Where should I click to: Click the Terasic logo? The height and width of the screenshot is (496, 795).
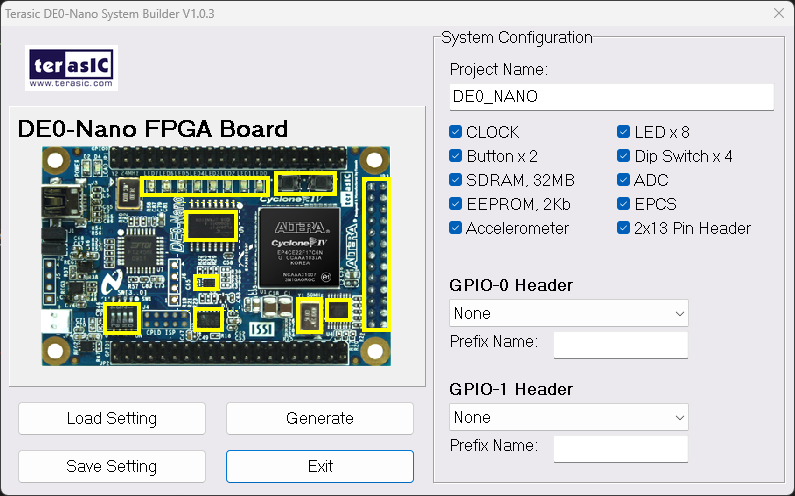click(x=72, y=68)
